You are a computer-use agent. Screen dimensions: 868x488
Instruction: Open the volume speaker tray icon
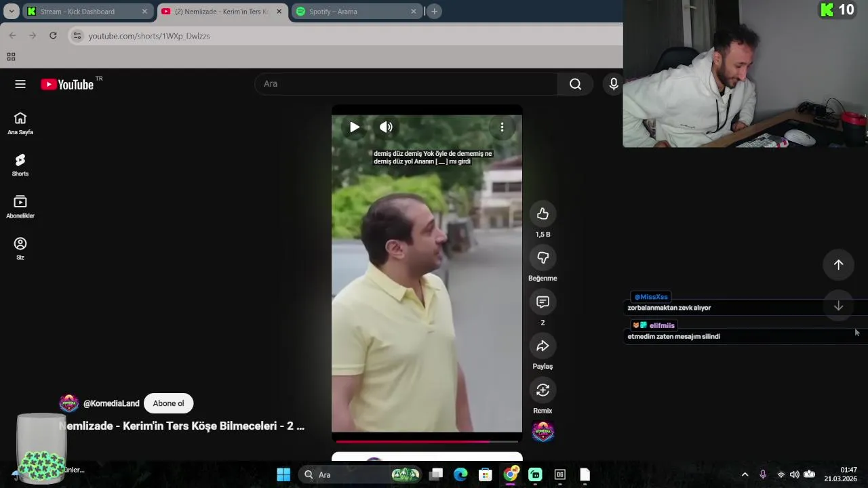click(x=794, y=474)
